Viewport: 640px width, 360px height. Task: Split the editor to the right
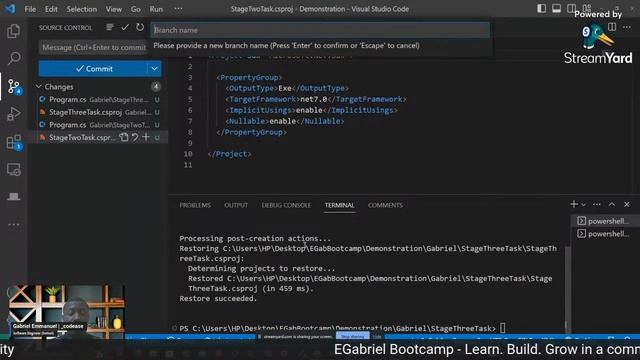(x=612, y=27)
